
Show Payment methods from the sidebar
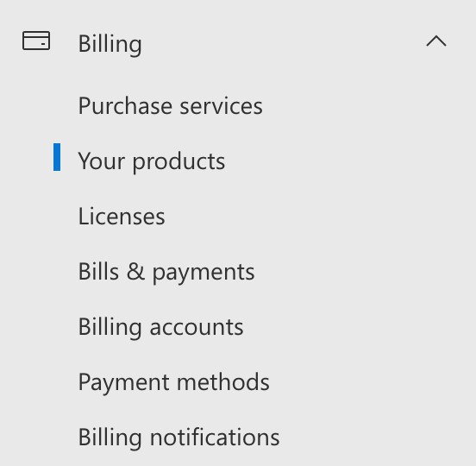[174, 382]
